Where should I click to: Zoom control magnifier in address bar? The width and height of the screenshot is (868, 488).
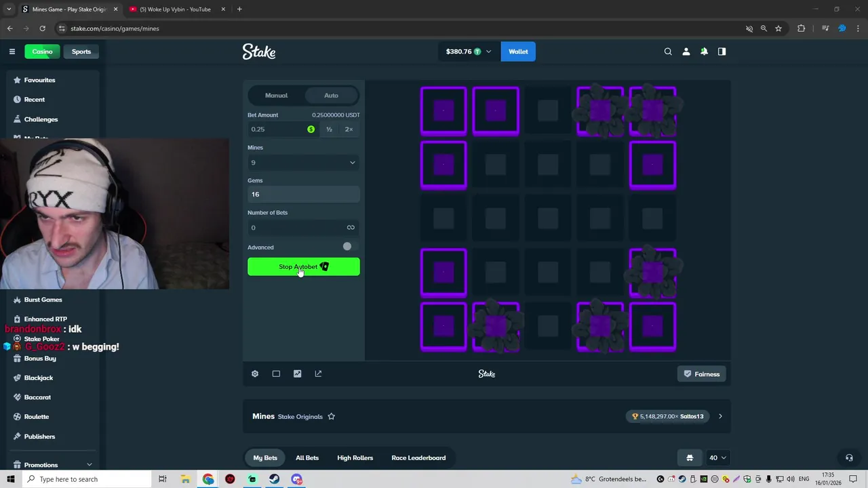click(764, 28)
